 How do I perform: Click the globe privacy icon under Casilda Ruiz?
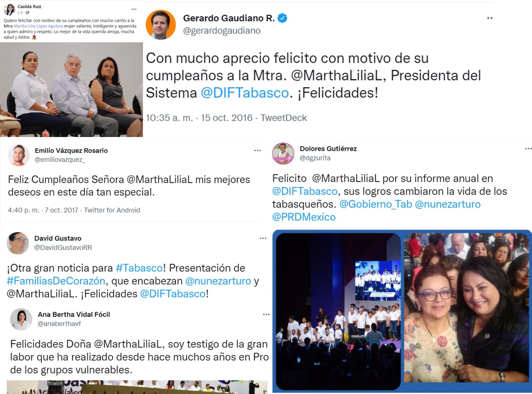point(27,12)
